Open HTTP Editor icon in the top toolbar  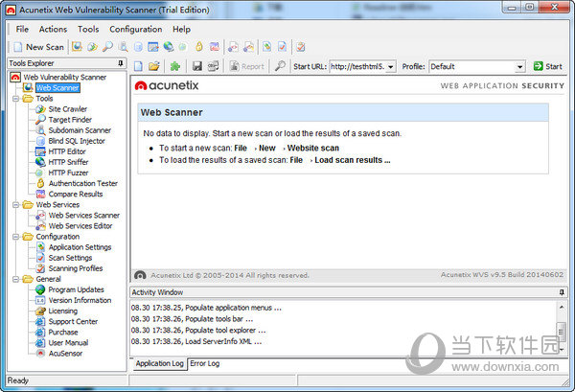pos(153,47)
